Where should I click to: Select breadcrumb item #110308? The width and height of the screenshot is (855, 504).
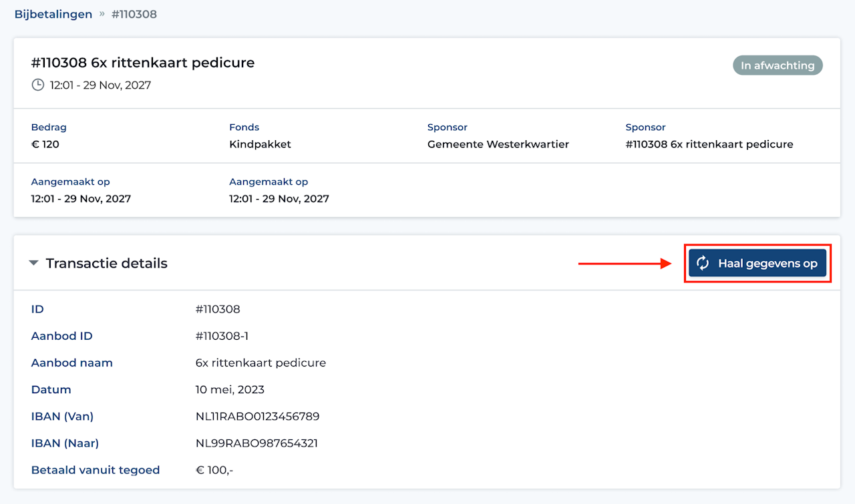click(134, 14)
